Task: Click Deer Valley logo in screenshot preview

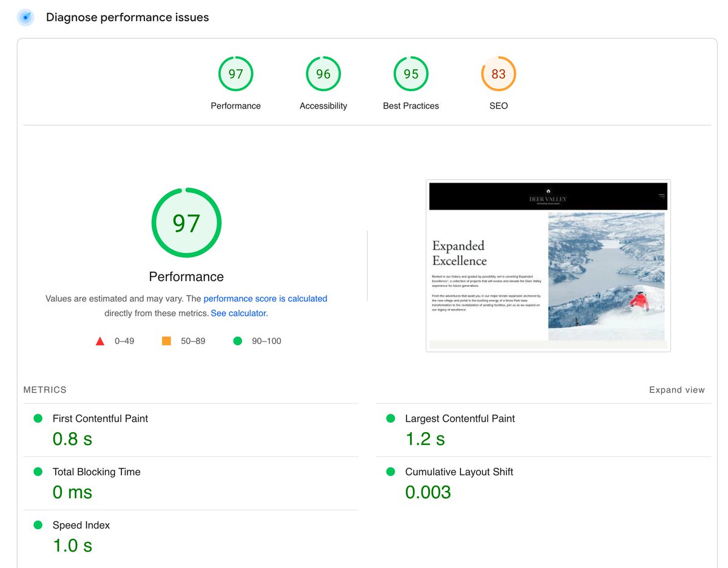Action: [x=548, y=196]
